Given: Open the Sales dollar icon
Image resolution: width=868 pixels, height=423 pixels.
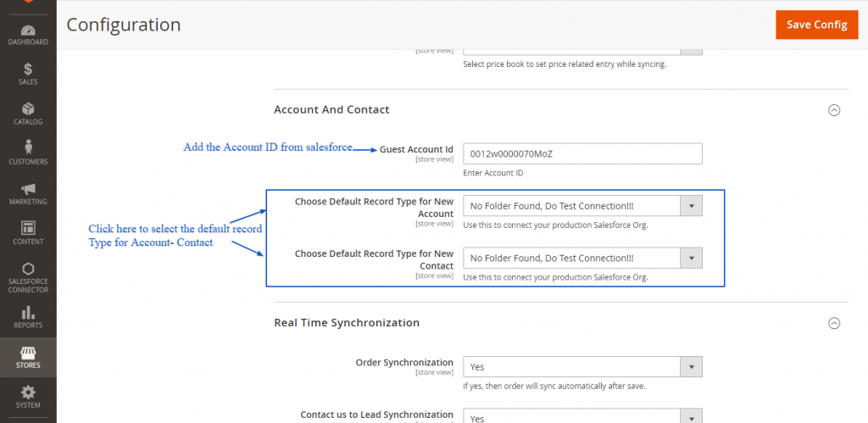Looking at the screenshot, I should pyautogui.click(x=28, y=73).
